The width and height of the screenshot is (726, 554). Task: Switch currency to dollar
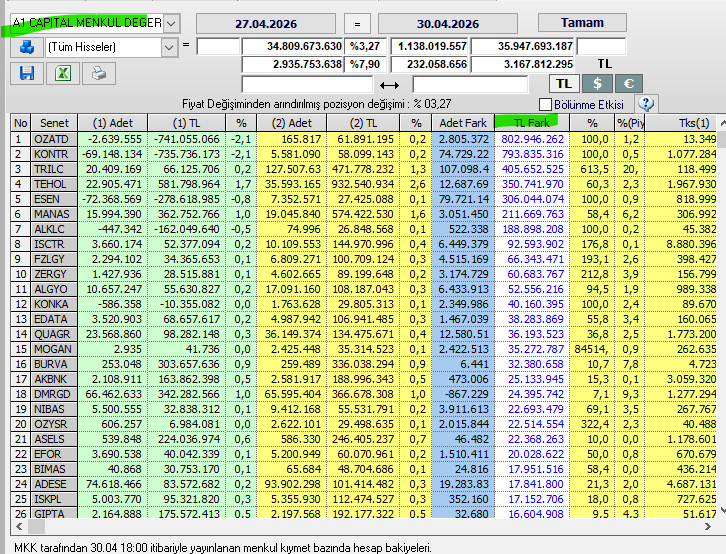coord(597,84)
